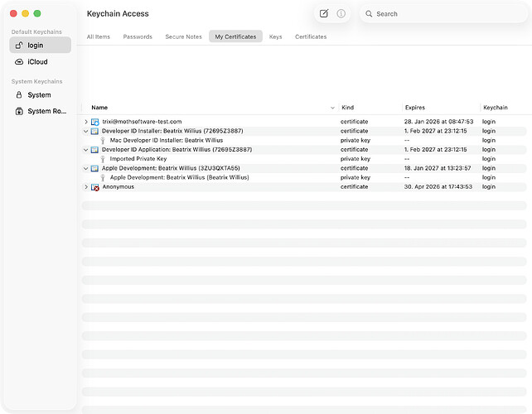Open the Keys tab
Viewport: 532px width, 414px height.
[x=275, y=36]
